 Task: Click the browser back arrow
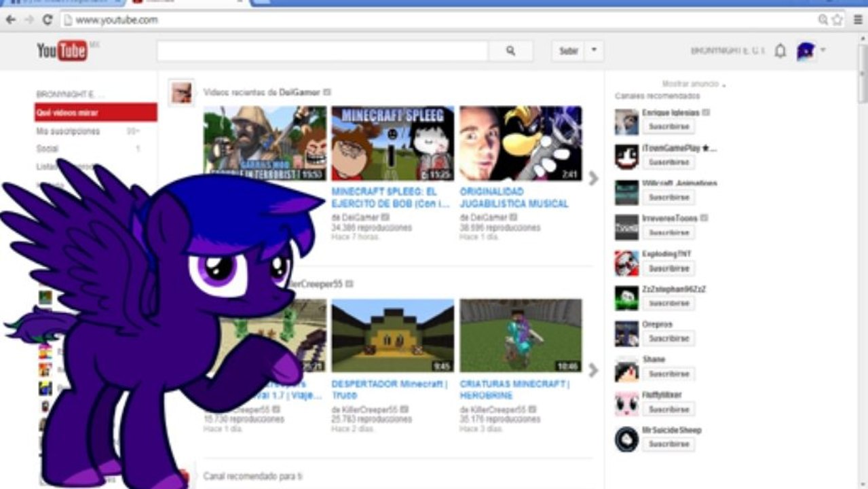point(10,20)
